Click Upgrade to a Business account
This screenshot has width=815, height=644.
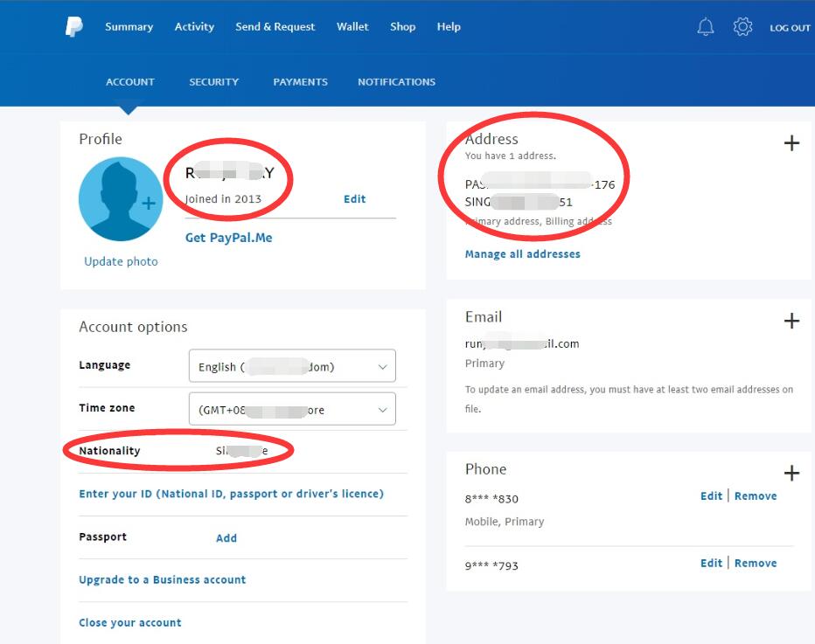[x=162, y=580]
